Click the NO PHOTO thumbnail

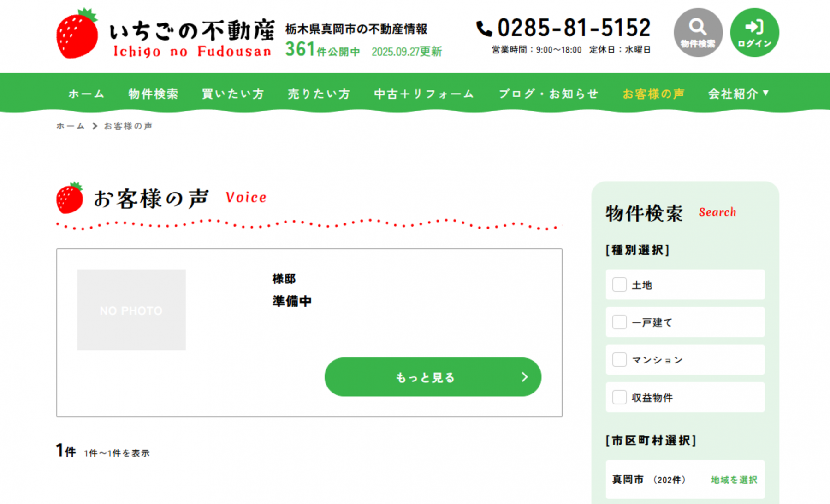click(131, 310)
